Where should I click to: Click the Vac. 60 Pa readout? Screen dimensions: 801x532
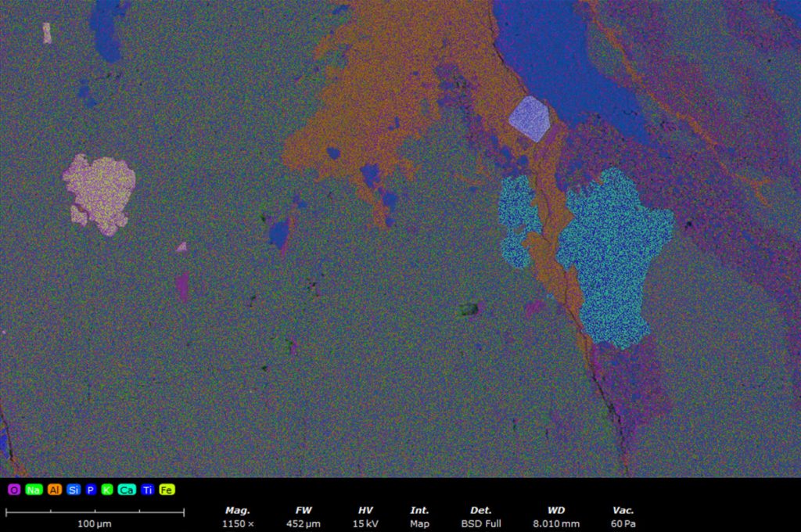[x=623, y=516]
